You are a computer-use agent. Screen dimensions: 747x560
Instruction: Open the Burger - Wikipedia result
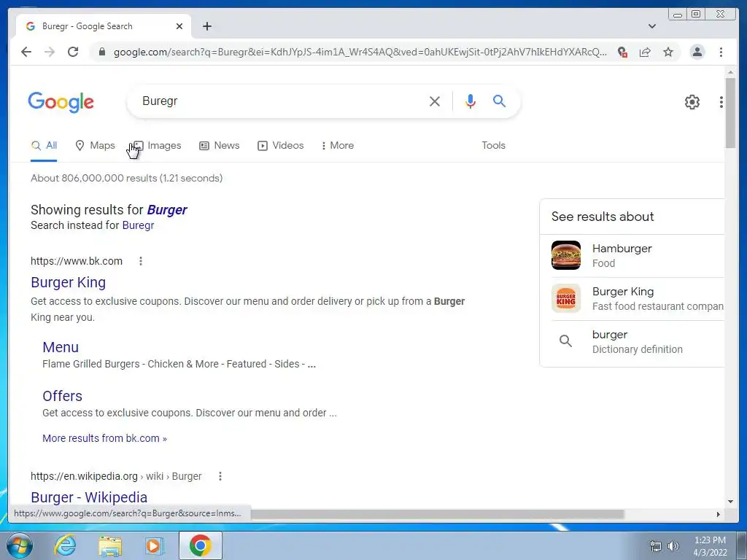tap(89, 497)
